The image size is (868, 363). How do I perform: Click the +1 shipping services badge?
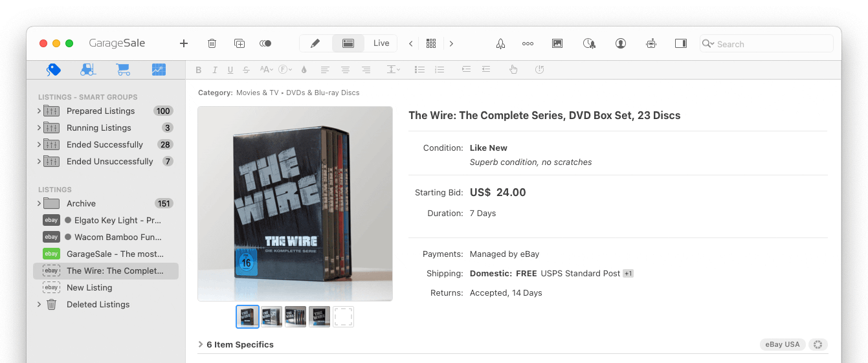[x=628, y=274]
